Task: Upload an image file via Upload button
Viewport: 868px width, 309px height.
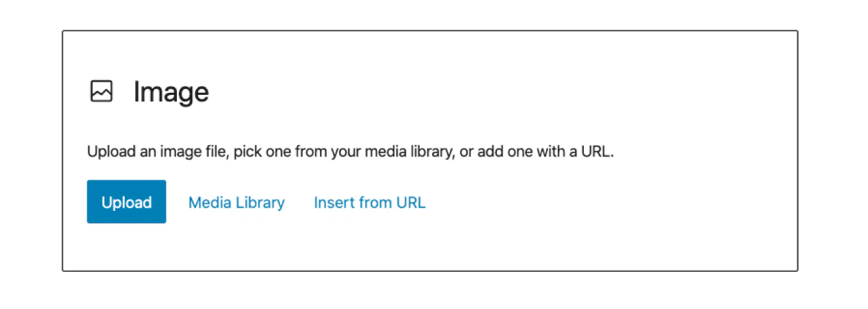Action: (x=127, y=202)
